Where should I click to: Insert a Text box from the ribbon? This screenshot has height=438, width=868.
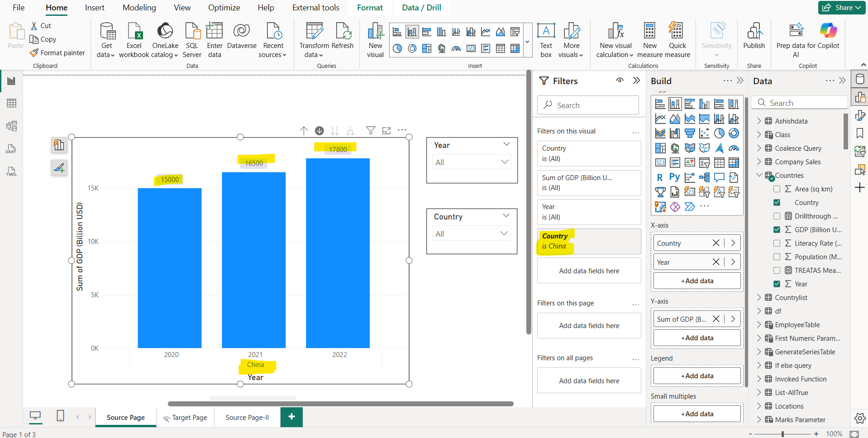point(546,38)
